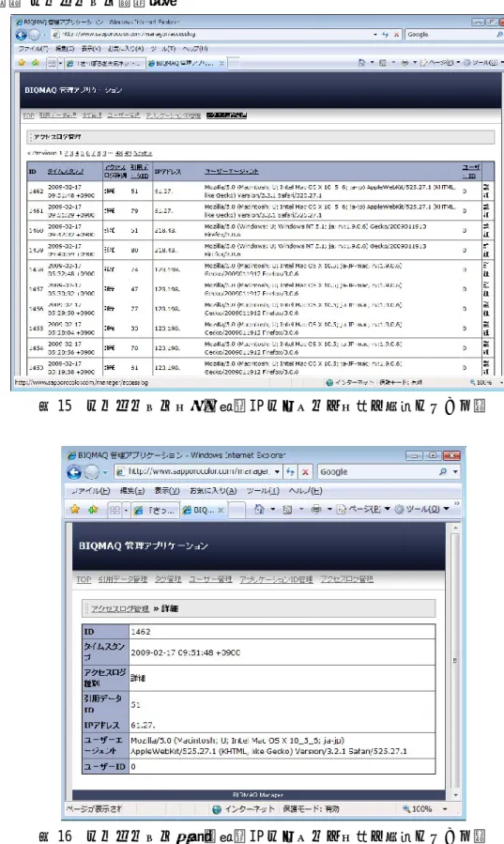The width and height of the screenshot is (504, 844).
Task: Close the BIQ... tab in lower window
Action: tap(221, 510)
